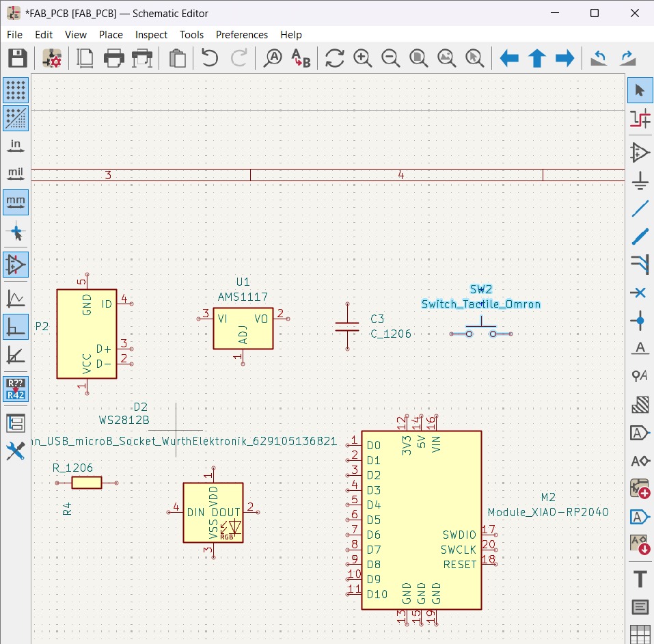Open the Tools menu
Image resolution: width=654 pixels, height=644 pixels.
191,35
